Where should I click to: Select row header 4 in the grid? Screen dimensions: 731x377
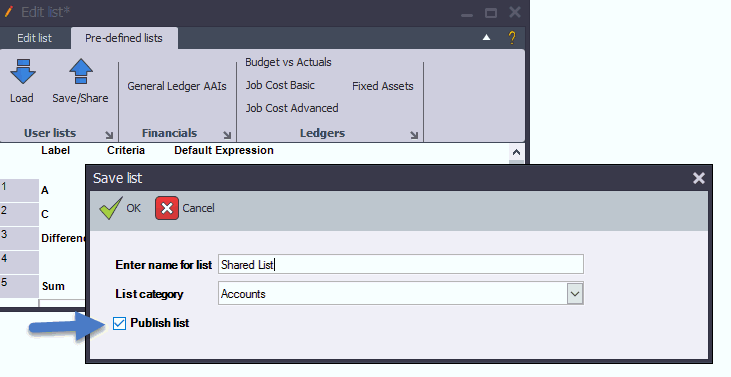tap(19, 262)
